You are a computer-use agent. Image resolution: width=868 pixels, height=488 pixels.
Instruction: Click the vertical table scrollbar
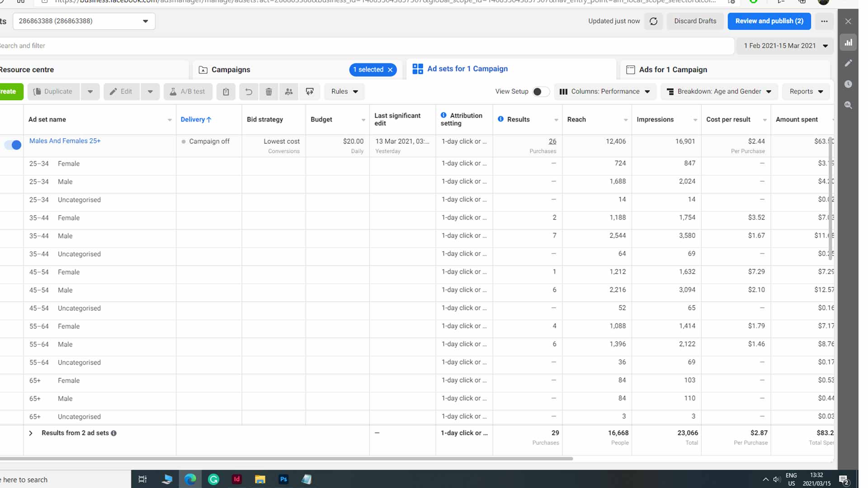point(830,199)
